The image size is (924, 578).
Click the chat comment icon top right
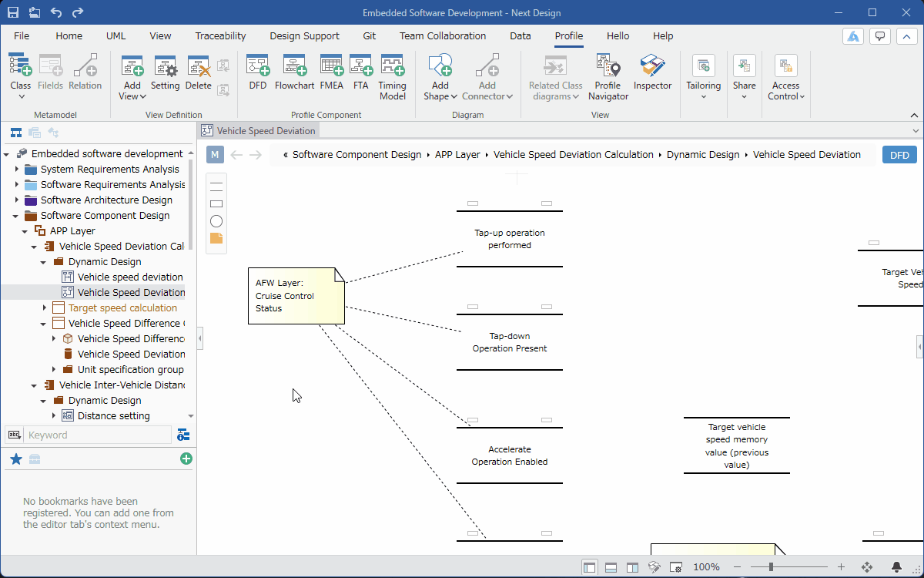click(x=880, y=36)
